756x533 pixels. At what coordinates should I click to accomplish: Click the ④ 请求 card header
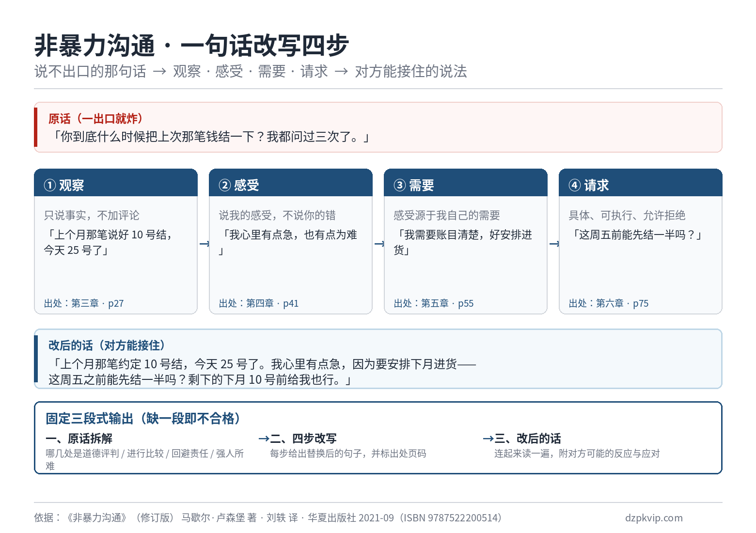click(641, 183)
